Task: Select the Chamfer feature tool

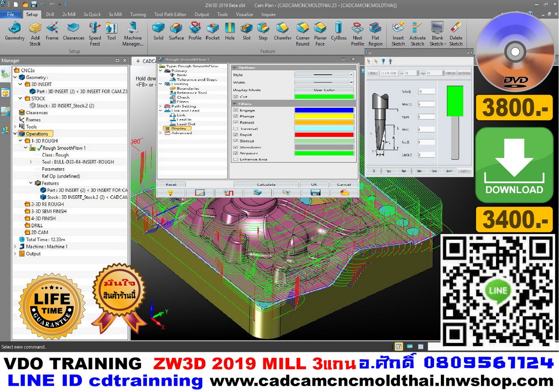Action: [x=282, y=31]
